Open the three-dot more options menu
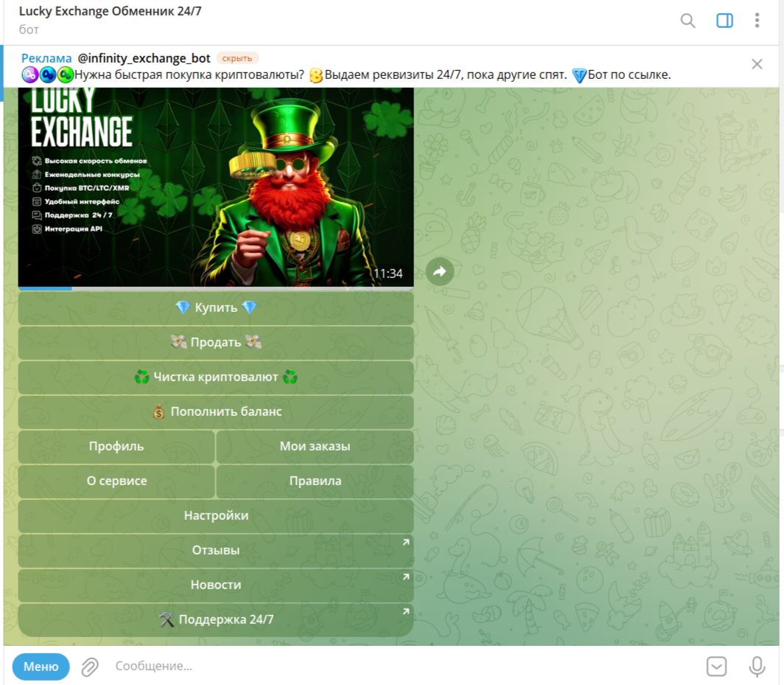The width and height of the screenshot is (784, 685). pyautogui.click(x=757, y=20)
